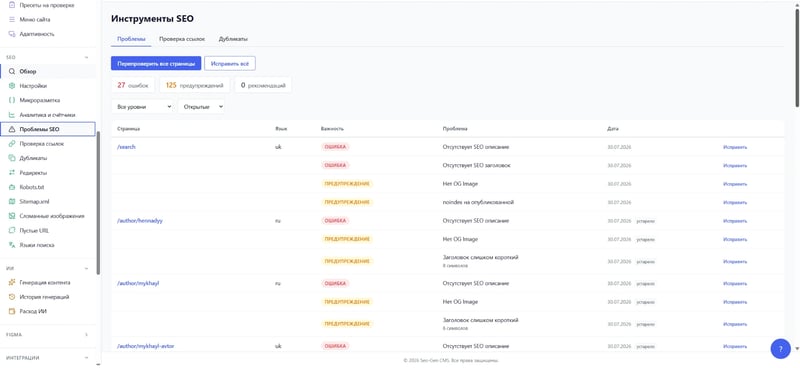The height and width of the screenshot is (368, 800).
Task: Open the /search page link
Action: pos(126,147)
